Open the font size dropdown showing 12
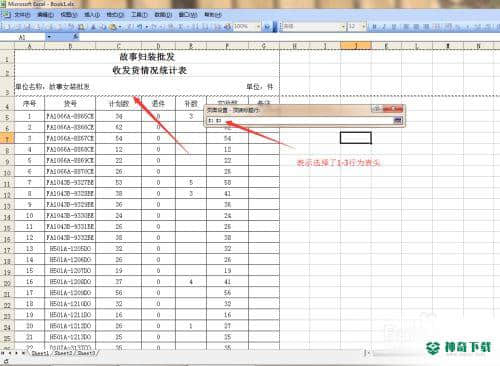 tap(364, 26)
